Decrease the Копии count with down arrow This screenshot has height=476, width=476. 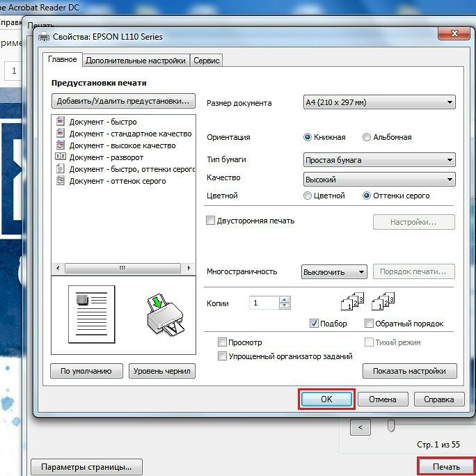click(284, 306)
